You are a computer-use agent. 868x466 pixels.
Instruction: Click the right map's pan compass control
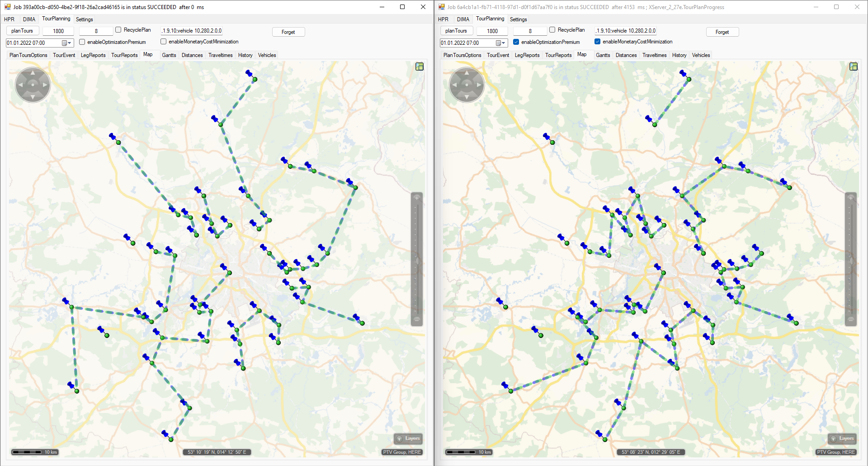pyautogui.click(x=467, y=85)
